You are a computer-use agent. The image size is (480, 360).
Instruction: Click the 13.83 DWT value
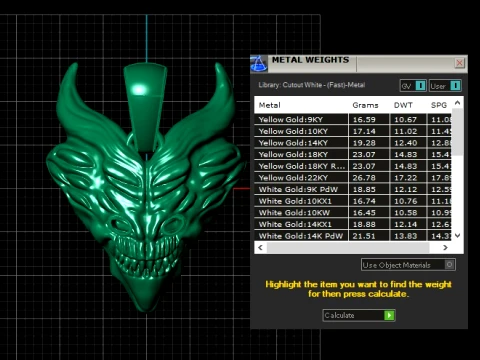(x=406, y=236)
